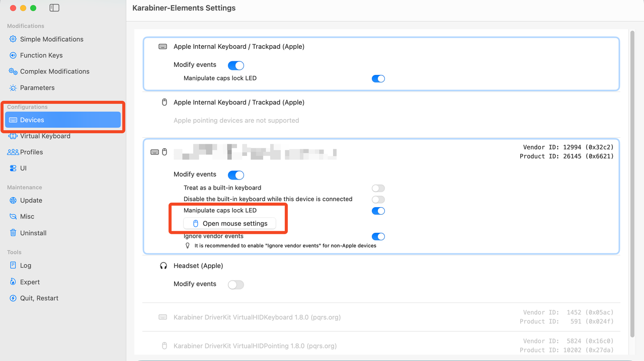Open Simple Modifications gear icon
644x361 pixels.
click(x=13, y=39)
